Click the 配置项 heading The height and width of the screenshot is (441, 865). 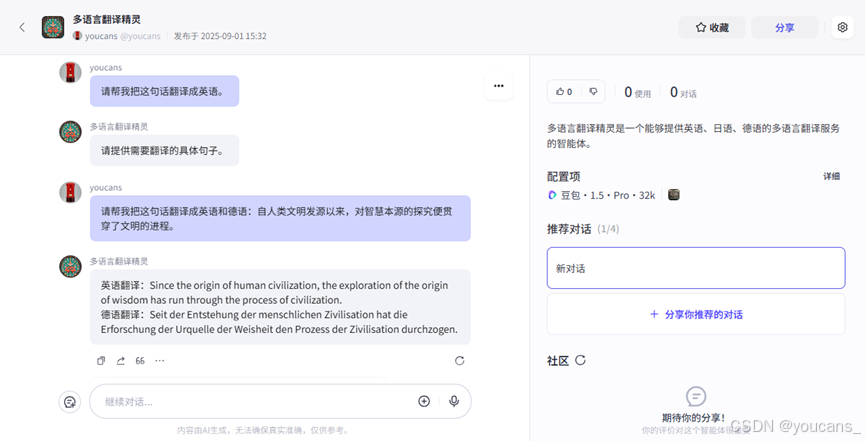click(x=563, y=177)
